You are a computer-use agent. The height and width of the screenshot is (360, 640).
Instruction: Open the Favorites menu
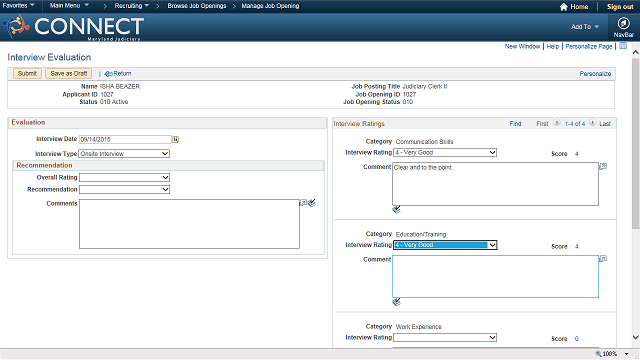pos(18,5)
